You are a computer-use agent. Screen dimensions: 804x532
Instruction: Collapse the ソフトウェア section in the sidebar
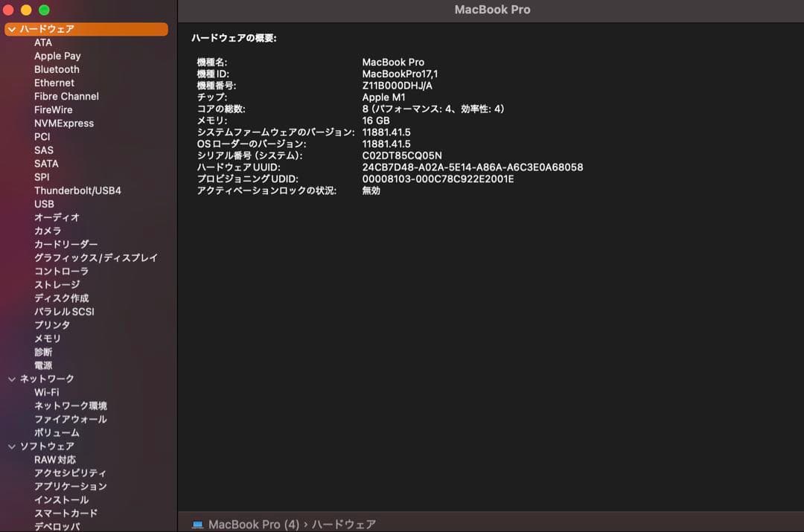coord(10,446)
